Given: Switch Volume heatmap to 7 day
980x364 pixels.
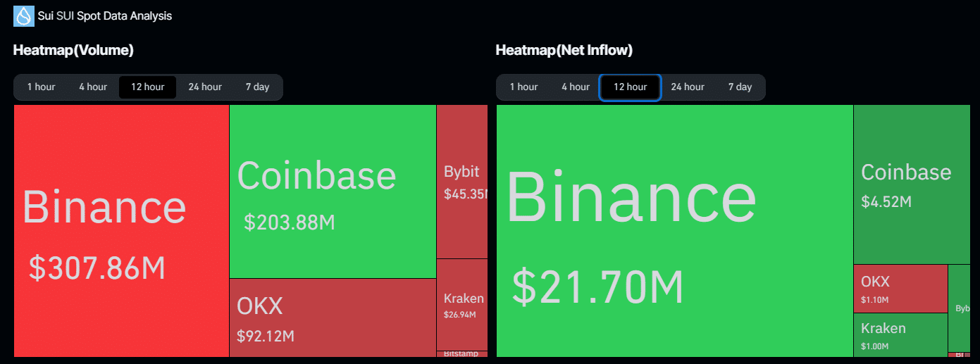Looking at the screenshot, I should (257, 87).
